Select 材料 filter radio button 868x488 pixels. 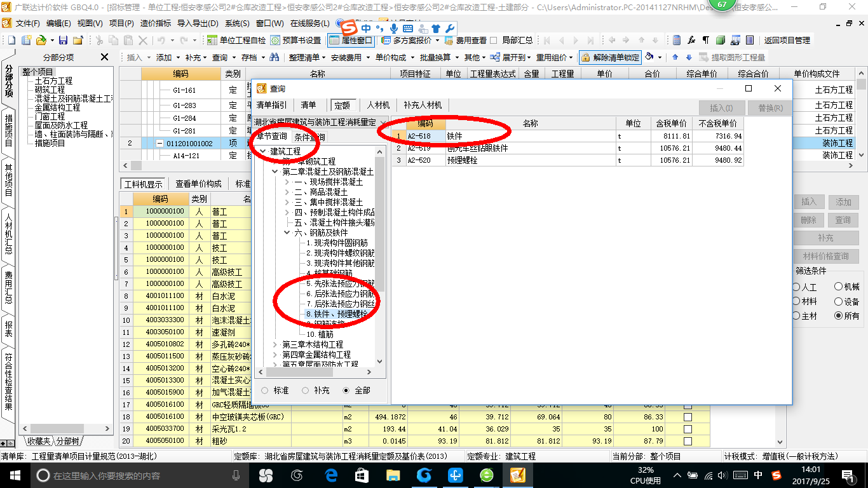[796, 301]
